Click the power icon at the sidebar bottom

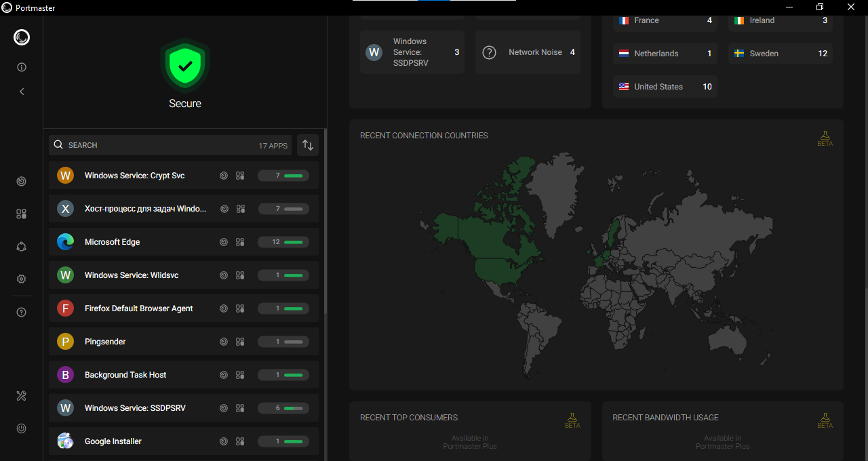pyautogui.click(x=22, y=428)
